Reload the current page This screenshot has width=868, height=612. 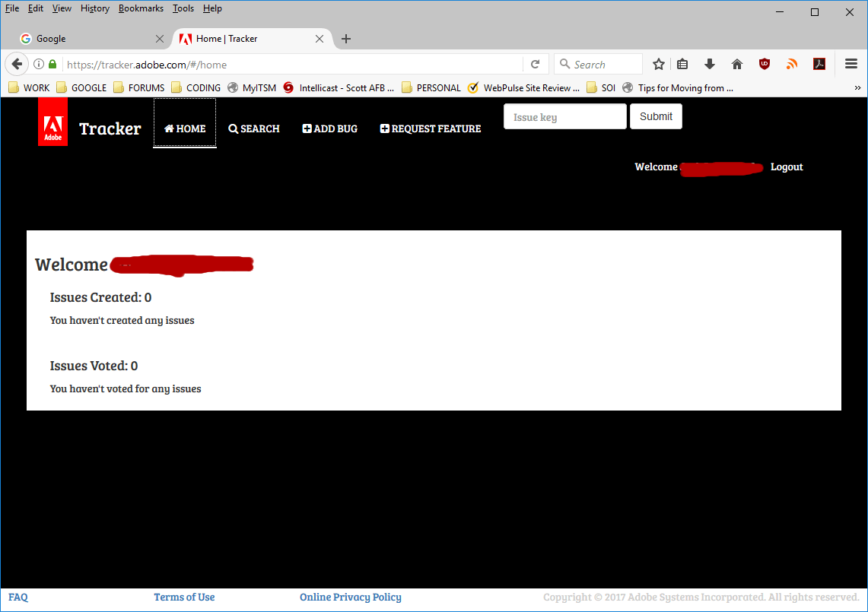click(536, 64)
